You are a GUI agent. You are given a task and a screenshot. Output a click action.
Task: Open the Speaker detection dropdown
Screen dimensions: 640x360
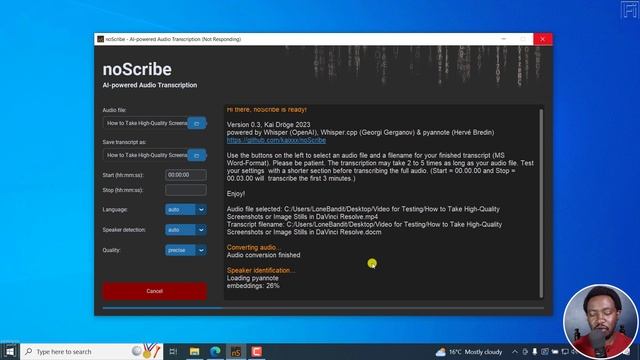click(186, 230)
